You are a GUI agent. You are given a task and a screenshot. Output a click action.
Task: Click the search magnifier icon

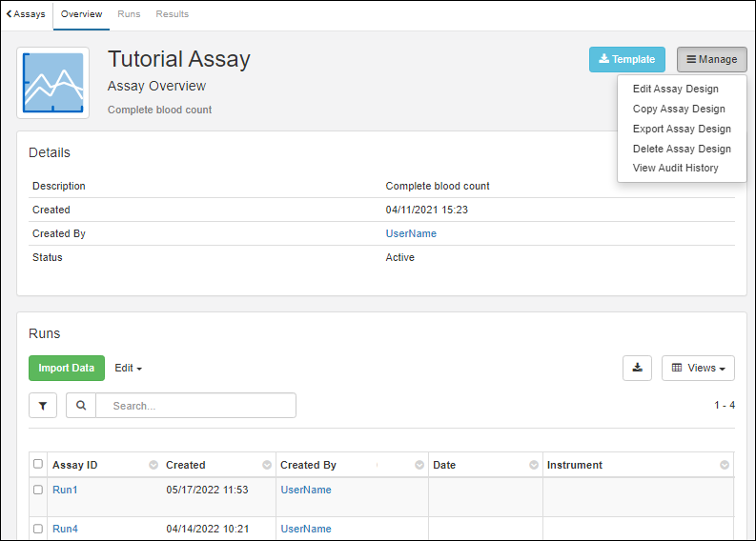pyautogui.click(x=81, y=406)
